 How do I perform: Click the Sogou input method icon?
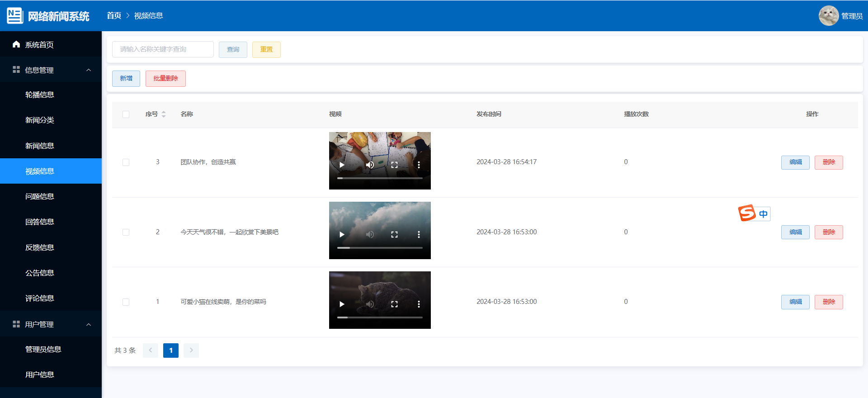pyautogui.click(x=747, y=213)
